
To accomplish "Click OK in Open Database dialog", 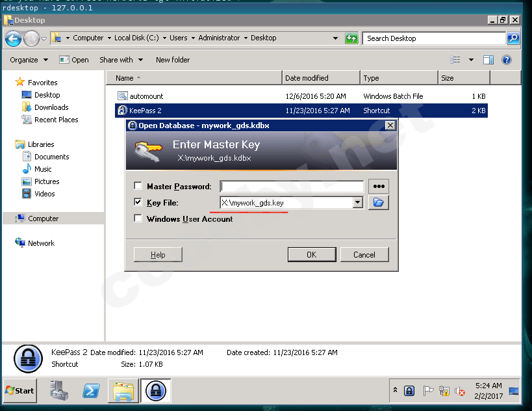I will (312, 254).
